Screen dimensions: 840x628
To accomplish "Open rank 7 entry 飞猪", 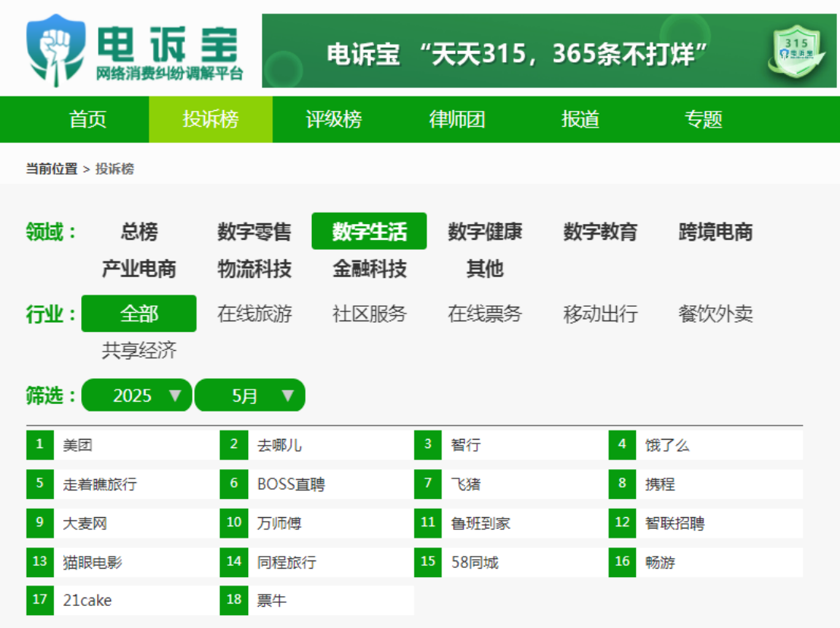I will tap(511, 484).
